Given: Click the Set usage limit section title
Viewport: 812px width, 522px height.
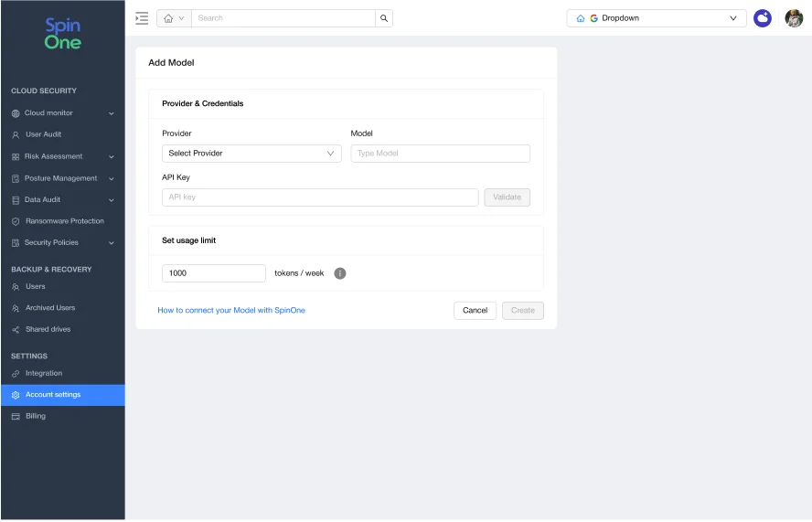Looking at the screenshot, I should click(x=188, y=240).
